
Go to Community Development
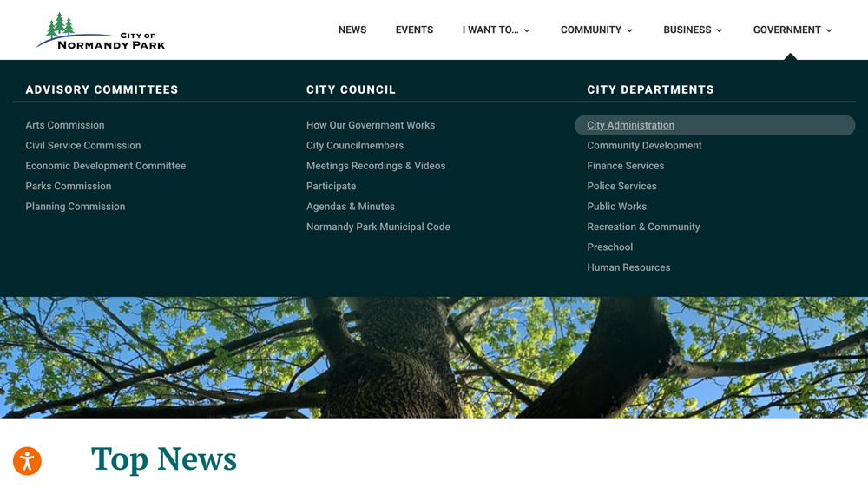644,146
